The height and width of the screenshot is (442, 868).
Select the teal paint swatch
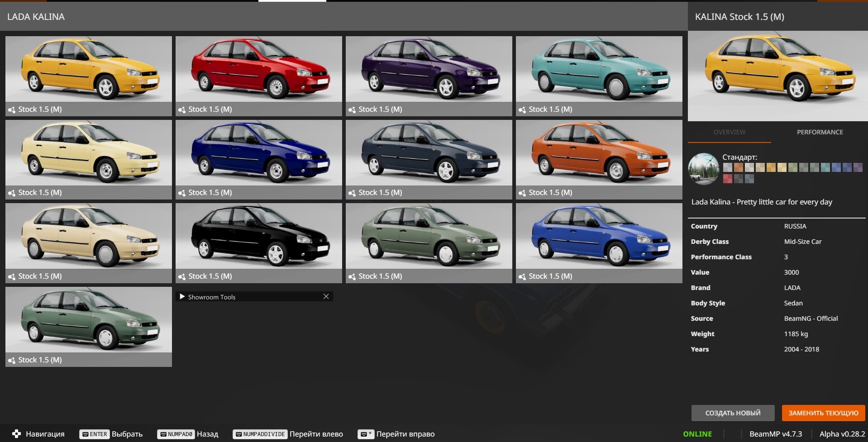(825, 168)
